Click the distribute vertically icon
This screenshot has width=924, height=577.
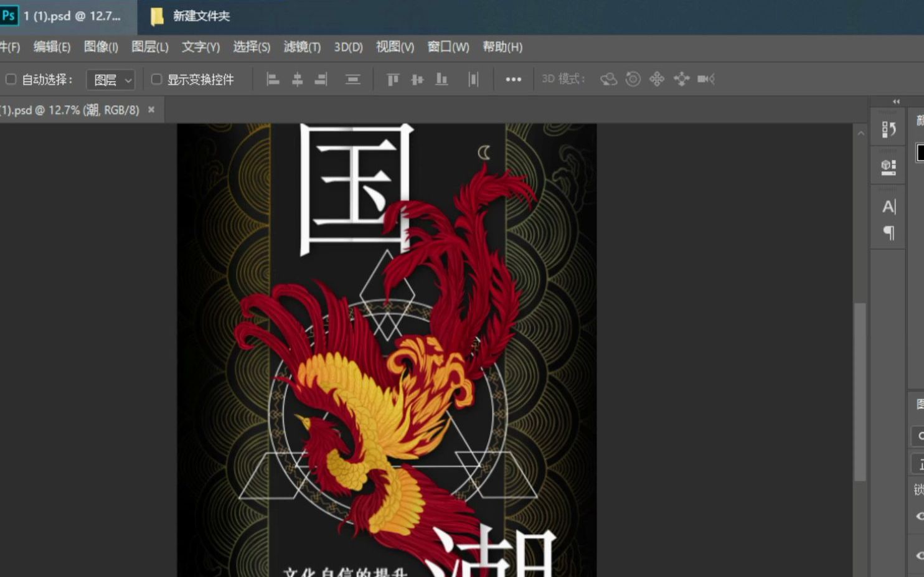(x=353, y=79)
